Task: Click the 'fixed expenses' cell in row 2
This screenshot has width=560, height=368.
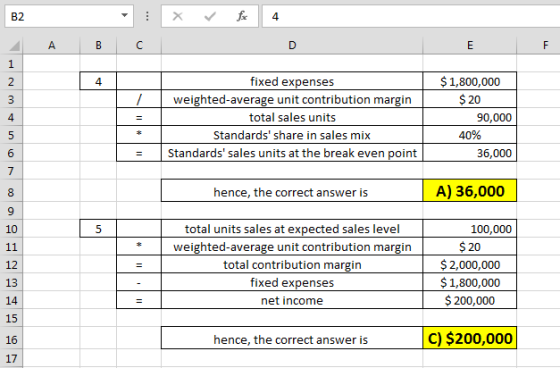Action: coord(292,81)
